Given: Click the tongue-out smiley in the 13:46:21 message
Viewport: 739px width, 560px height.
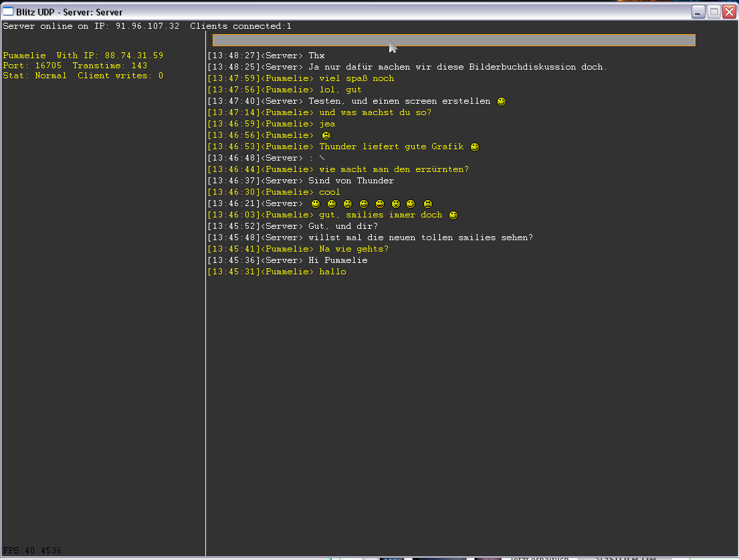Looking at the screenshot, I should point(380,203).
